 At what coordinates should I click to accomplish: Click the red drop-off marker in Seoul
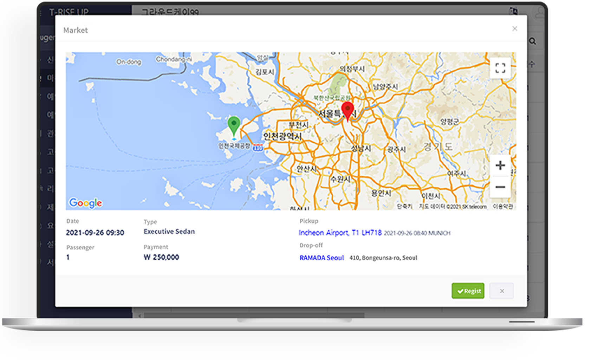[x=348, y=111]
